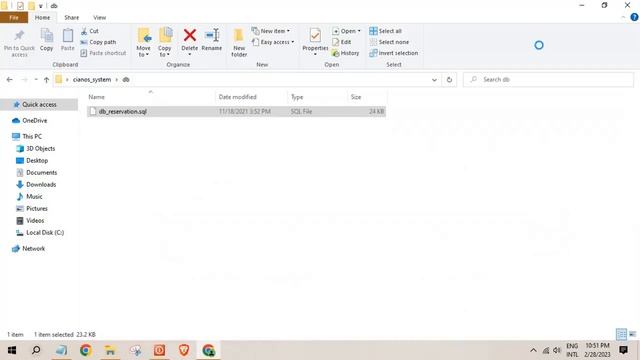The image size is (640, 360).
Task: Switch to details view layout
Action: pyautogui.click(x=621, y=334)
